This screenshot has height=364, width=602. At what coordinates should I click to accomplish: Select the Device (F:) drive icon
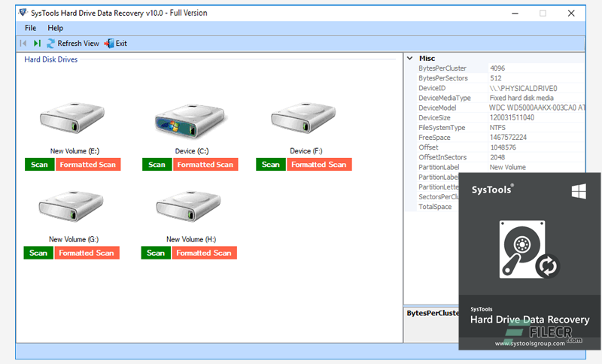tap(304, 117)
